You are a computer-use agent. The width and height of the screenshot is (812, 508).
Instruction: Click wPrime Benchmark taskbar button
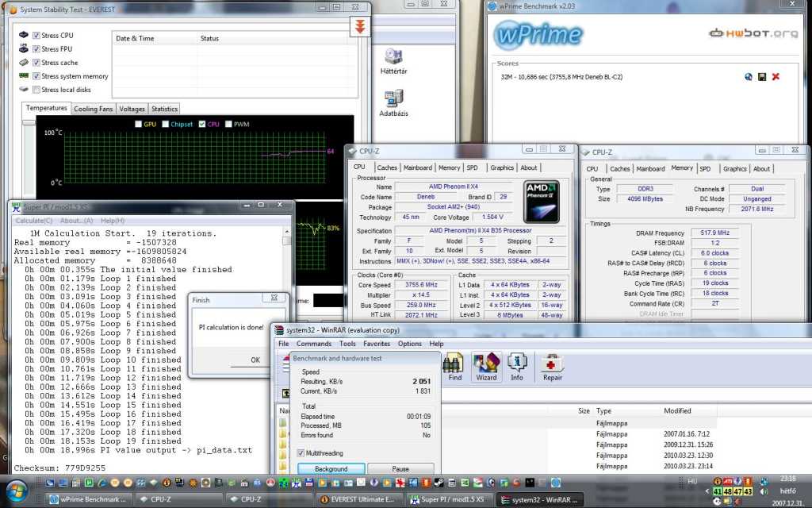[88, 500]
